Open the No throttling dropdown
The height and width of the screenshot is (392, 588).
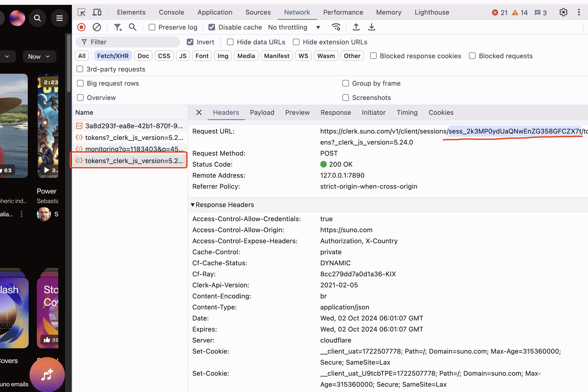(294, 27)
